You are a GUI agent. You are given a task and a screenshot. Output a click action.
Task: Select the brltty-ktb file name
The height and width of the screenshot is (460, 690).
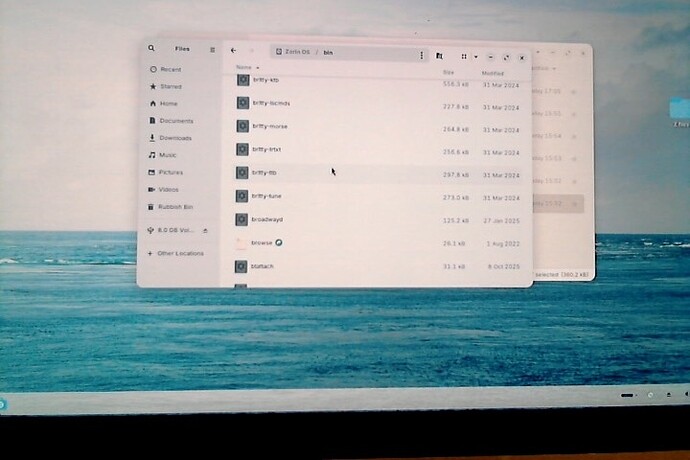[x=266, y=80]
